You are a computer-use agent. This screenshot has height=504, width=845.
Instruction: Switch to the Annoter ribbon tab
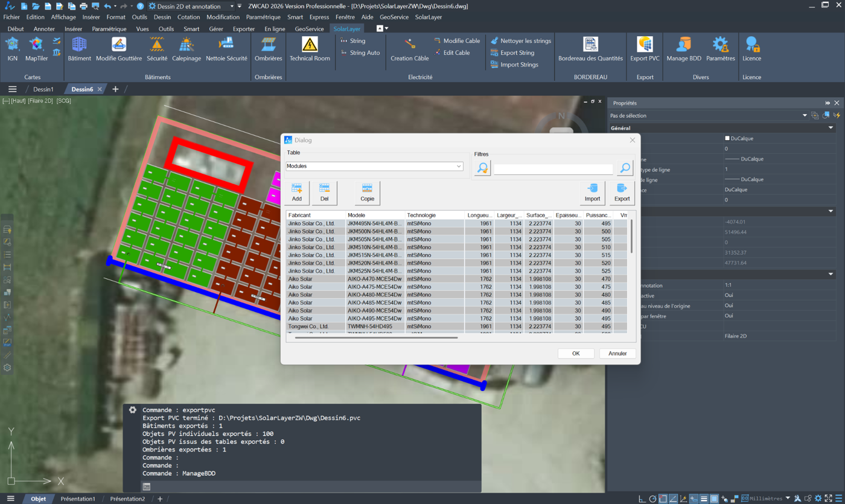coord(44,29)
